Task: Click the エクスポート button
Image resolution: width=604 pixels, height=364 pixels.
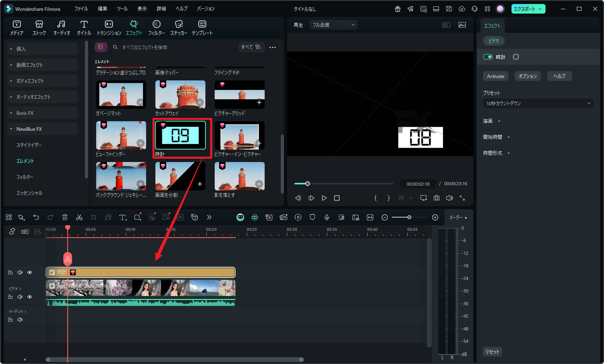Action: [528, 9]
